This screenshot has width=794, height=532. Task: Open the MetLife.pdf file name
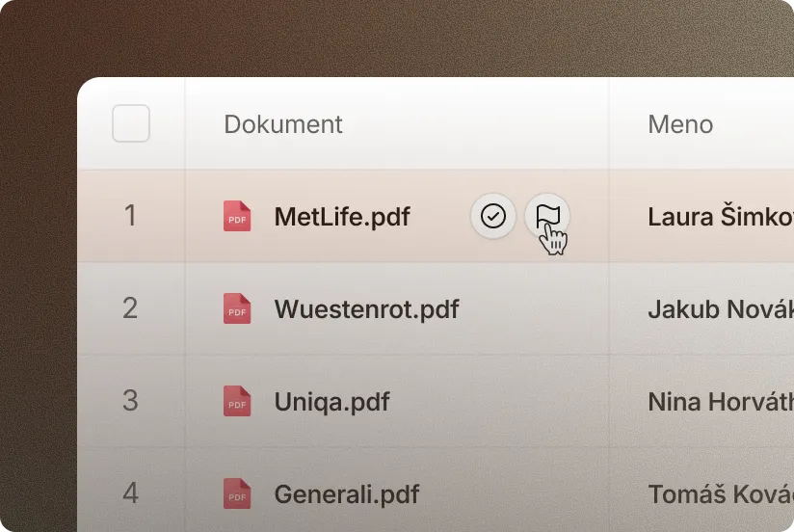pos(342,217)
